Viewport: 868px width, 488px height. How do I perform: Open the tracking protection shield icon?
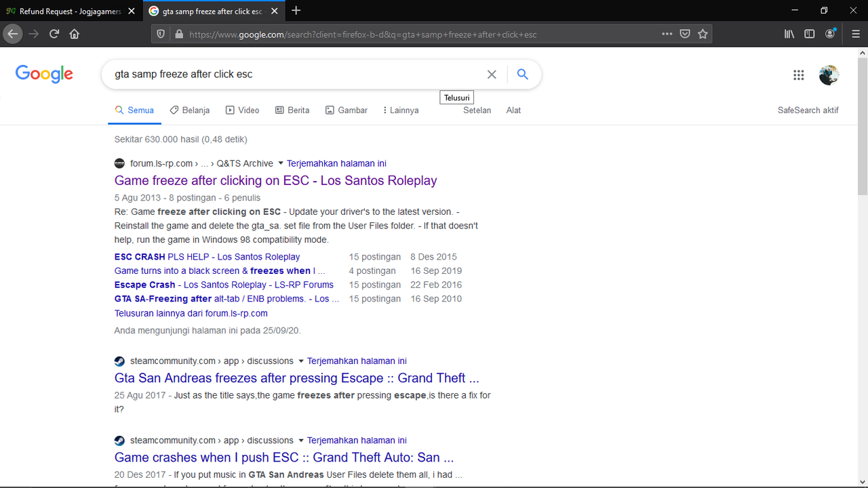tap(161, 34)
